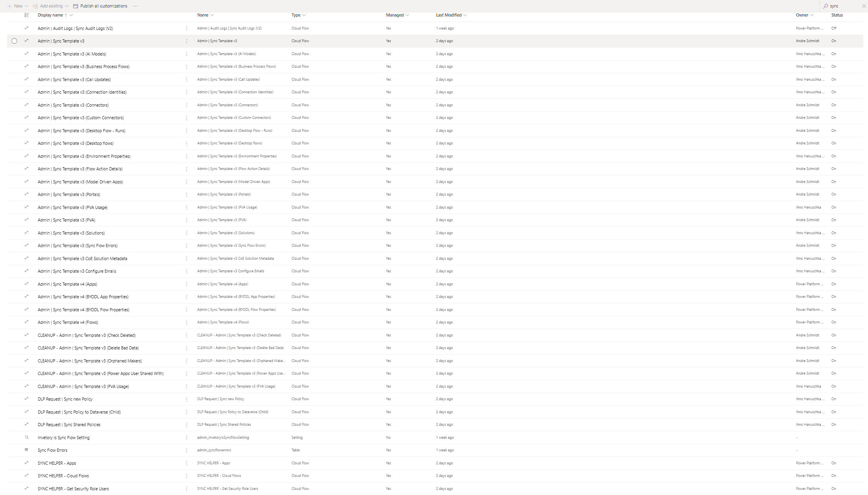The height and width of the screenshot is (495, 868).
Task: Open the row menu for DLP Request | Sync Shared Policies
Action: pos(186,425)
